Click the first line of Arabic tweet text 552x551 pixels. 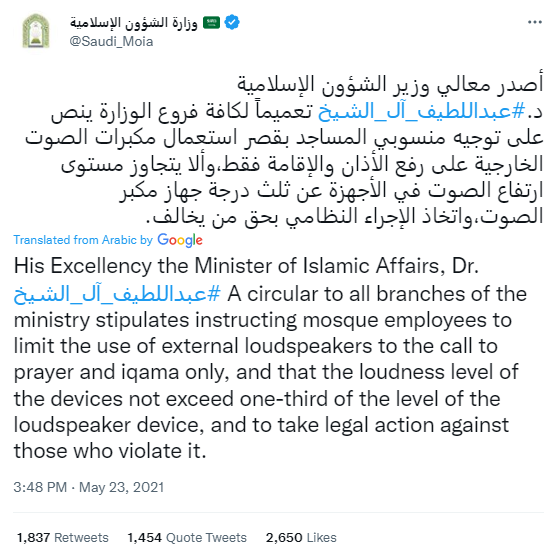[x=390, y=85]
